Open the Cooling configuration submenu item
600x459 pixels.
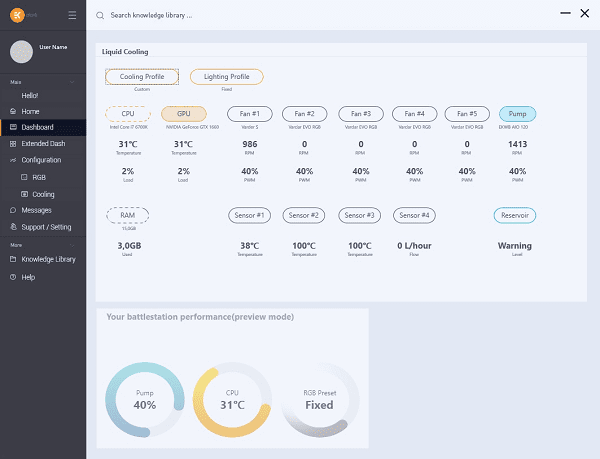coord(43,194)
